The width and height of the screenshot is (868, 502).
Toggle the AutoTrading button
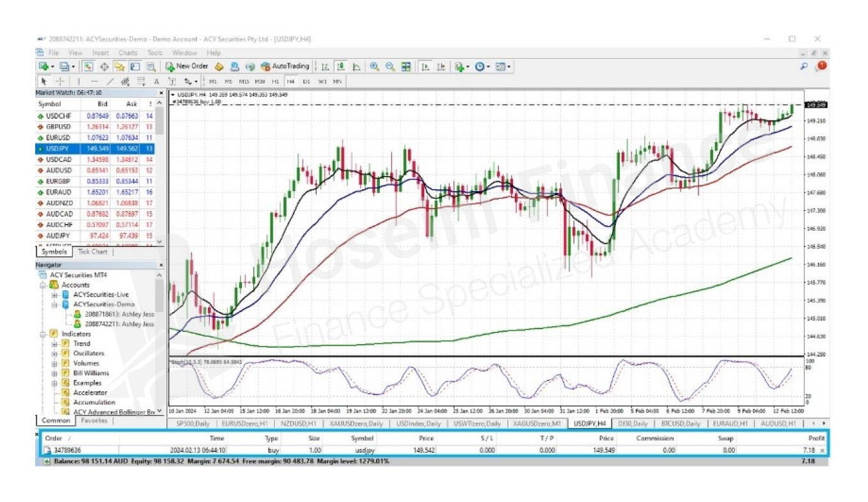point(285,66)
